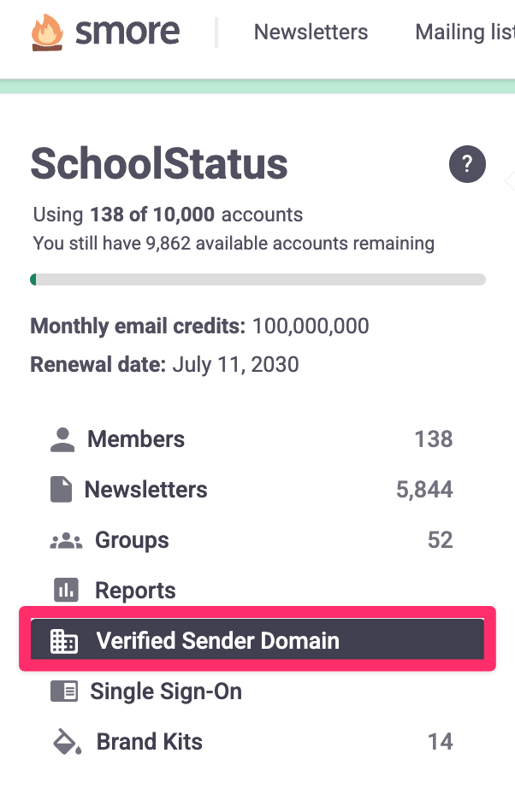Click the accounts usage progress bar
Screen dimensions: 515x812
257,279
